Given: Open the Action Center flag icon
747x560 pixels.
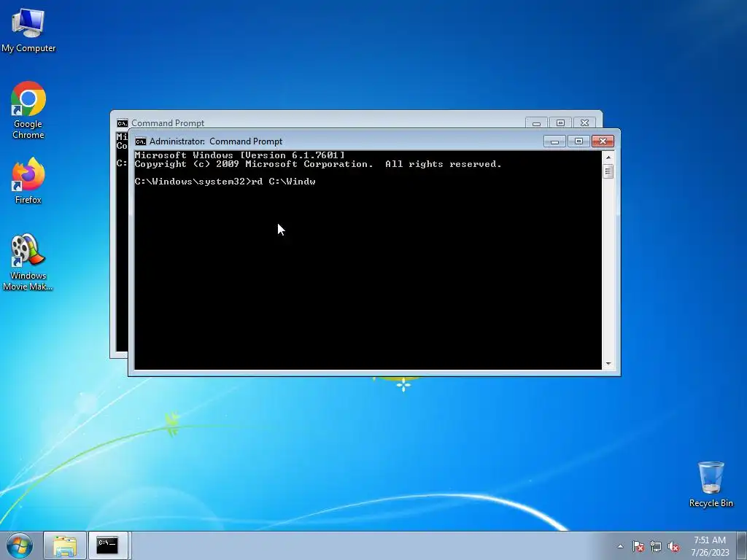Looking at the screenshot, I should click(638, 546).
